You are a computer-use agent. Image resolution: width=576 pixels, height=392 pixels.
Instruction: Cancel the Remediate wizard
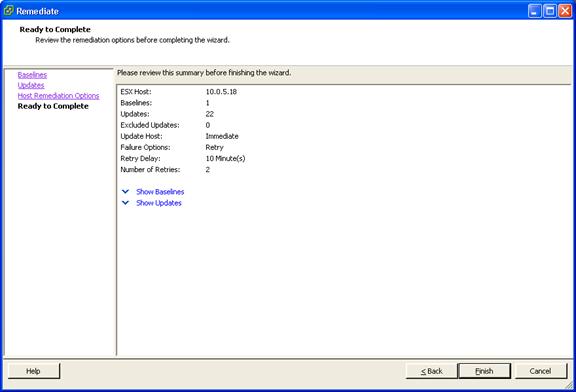coord(540,371)
